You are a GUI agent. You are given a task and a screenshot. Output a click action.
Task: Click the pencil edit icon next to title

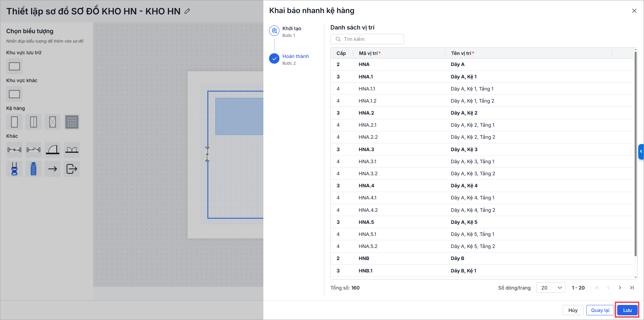tap(187, 11)
